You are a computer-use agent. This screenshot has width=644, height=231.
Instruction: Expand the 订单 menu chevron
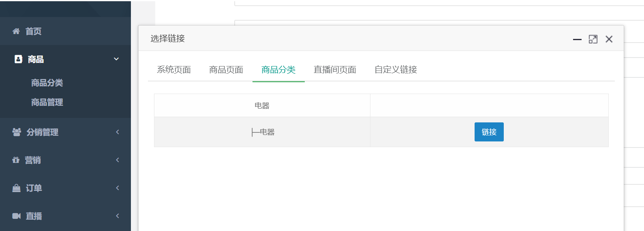coord(118,188)
